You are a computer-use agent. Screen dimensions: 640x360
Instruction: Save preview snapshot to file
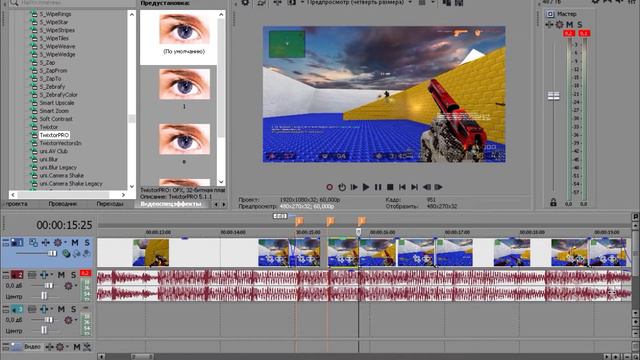[459, 2]
